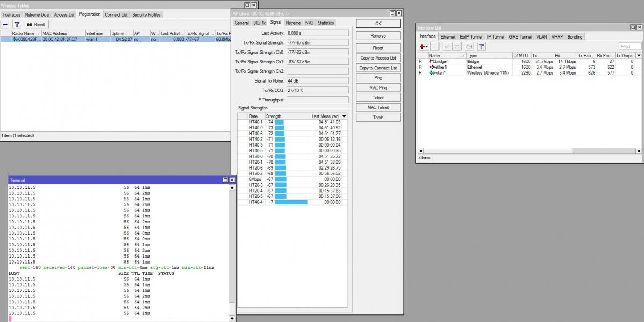644x322 pixels.
Task: Switch to the VLAN tab
Action: pyautogui.click(x=541, y=36)
